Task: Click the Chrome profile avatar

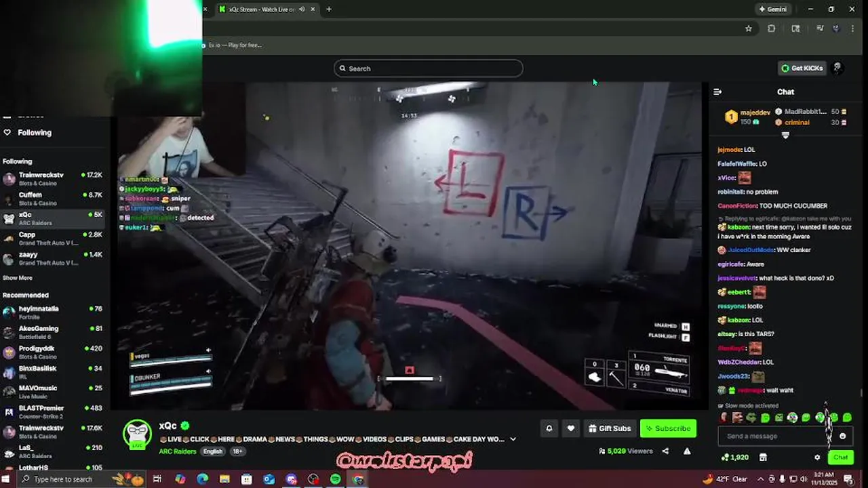Action: pos(836,28)
